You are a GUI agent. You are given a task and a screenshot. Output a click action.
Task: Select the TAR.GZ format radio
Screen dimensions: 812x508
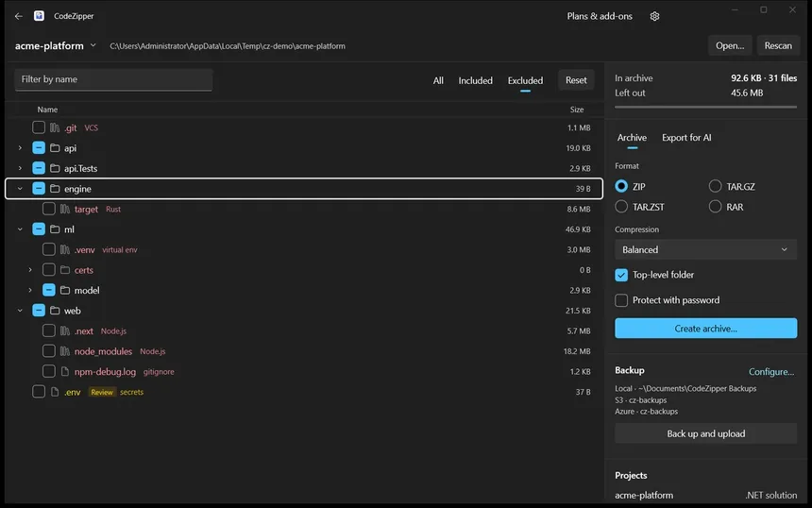tap(715, 186)
